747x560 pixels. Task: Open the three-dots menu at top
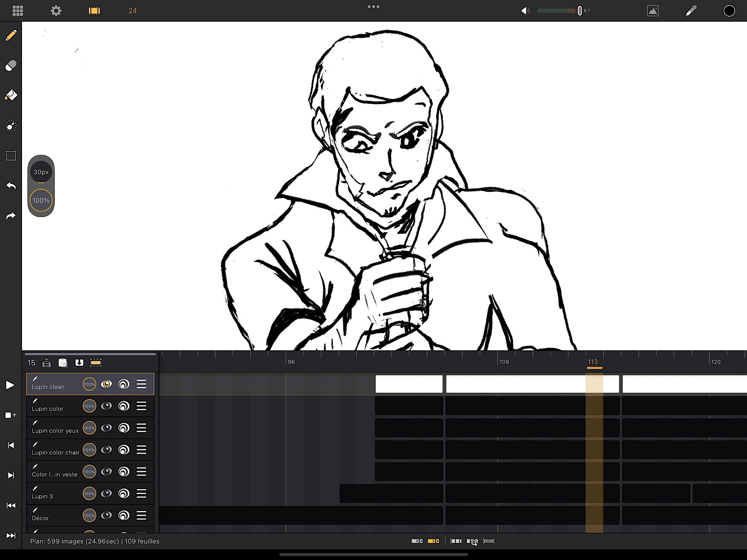(x=373, y=7)
